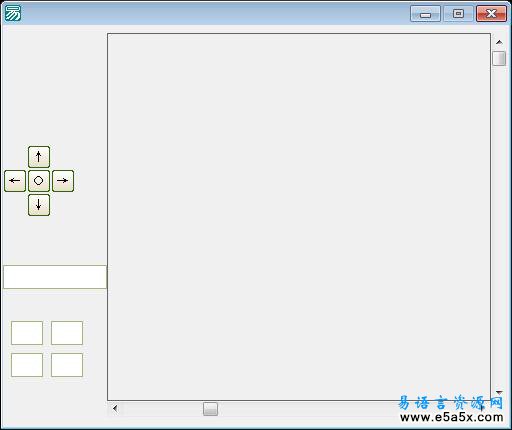Screen dimensions: 512x430
Task: Click the horizontal scrollbar left arrow
Action: pos(115,409)
